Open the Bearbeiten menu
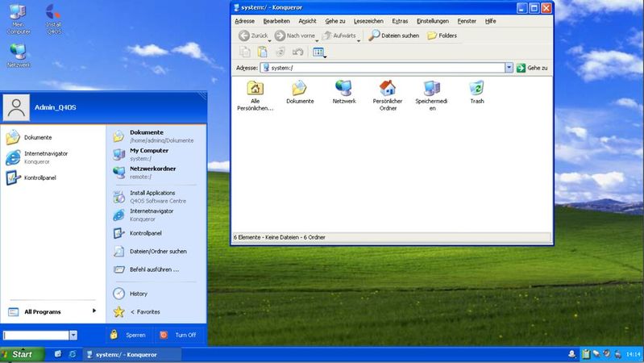644x363 pixels. point(276,21)
